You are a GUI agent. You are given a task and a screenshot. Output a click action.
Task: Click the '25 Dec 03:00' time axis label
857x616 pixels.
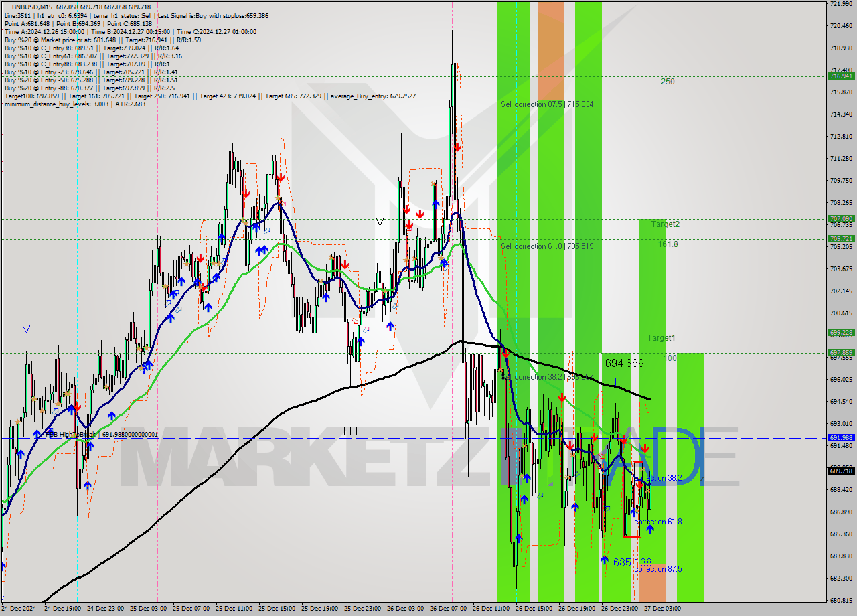click(148, 609)
